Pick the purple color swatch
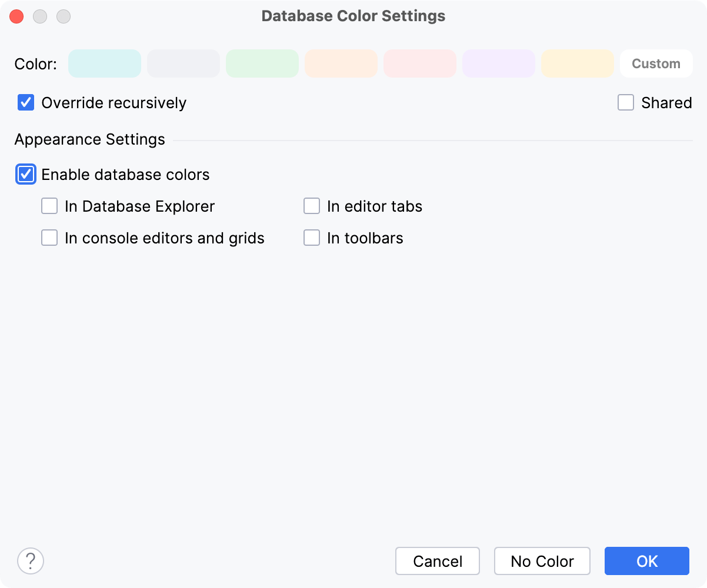This screenshot has width=707, height=588. click(x=498, y=64)
